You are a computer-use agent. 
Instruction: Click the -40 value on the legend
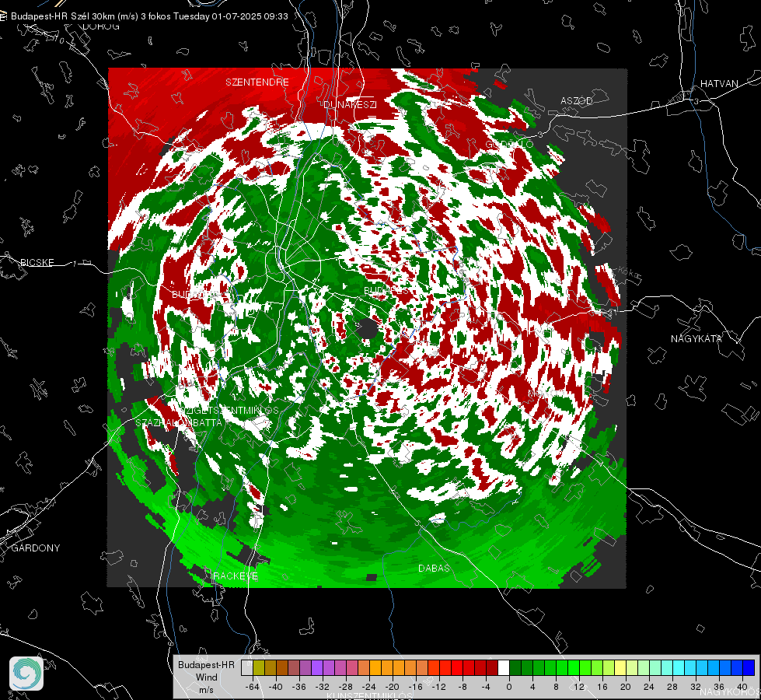pyautogui.click(x=275, y=688)
